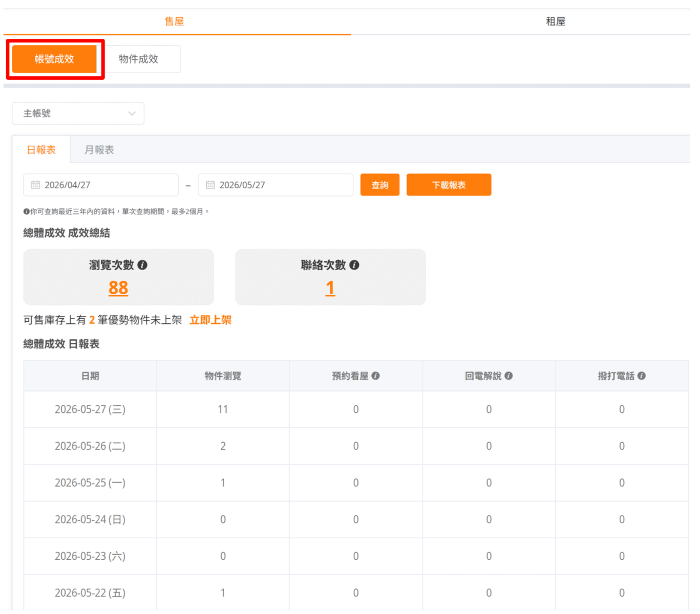Click the info icon beside 預約看屋 header

pos(376,376)
